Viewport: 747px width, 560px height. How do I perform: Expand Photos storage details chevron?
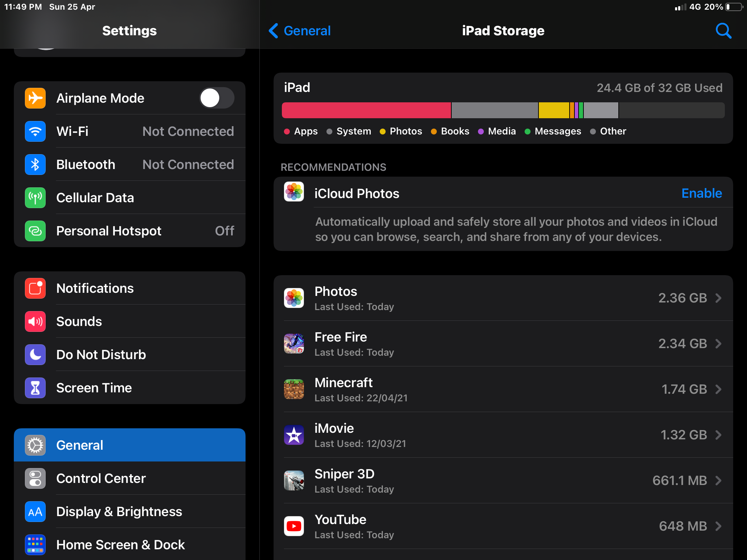click(x=718, y=298)
